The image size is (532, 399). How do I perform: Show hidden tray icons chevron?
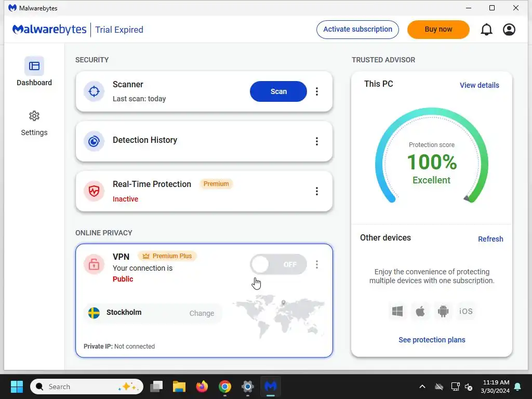[x=422, y=387]
